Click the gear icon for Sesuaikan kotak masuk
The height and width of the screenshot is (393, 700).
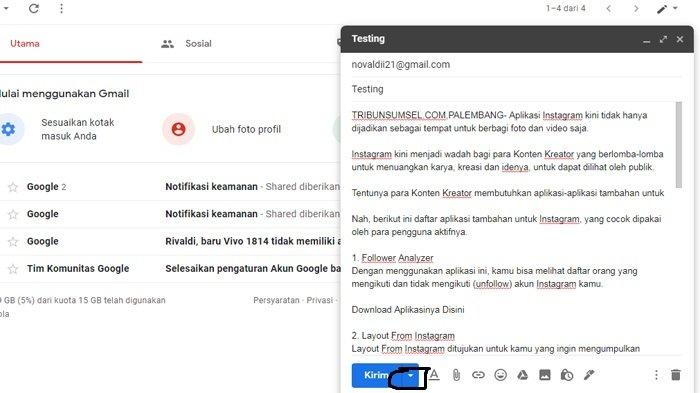(x=8, y=129)
